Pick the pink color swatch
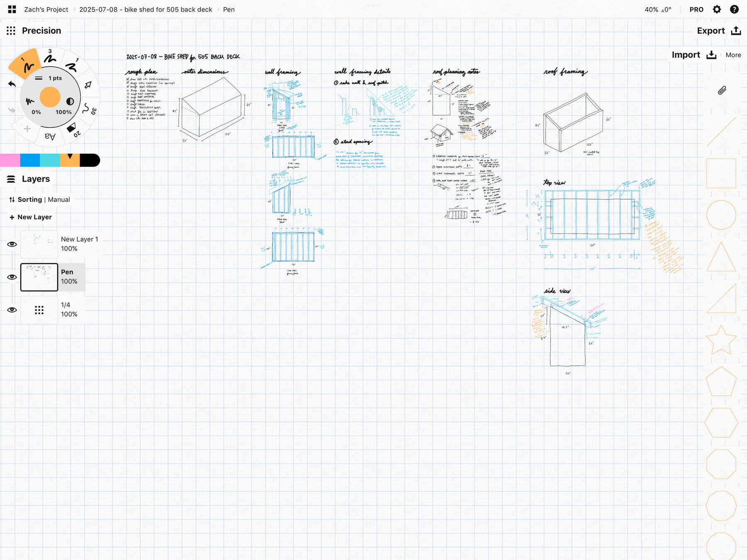 pos(10,160)
